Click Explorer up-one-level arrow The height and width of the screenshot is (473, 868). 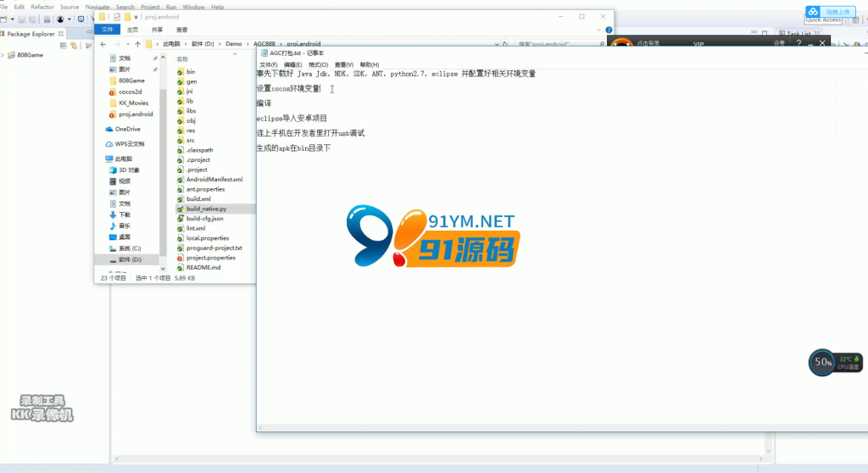point(137,44)
